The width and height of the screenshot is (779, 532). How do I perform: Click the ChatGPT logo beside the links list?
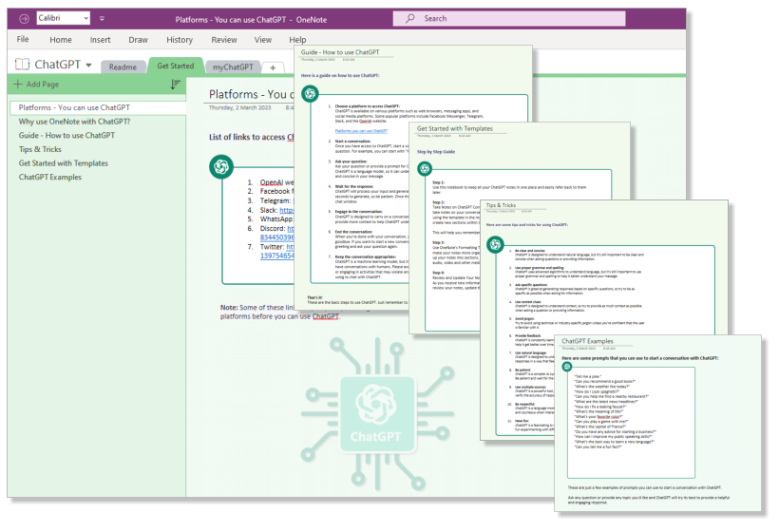221,166
